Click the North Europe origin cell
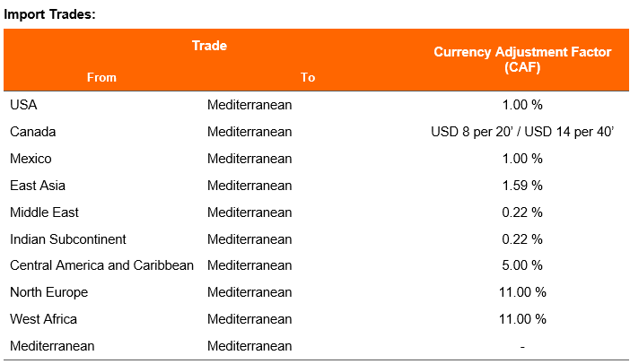 click(48, 292)
